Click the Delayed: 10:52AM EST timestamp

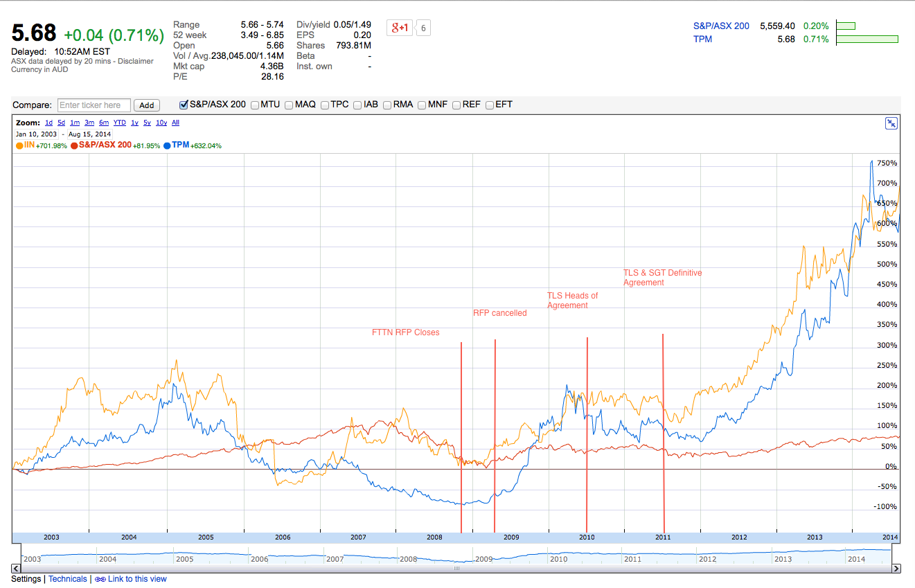60,51
